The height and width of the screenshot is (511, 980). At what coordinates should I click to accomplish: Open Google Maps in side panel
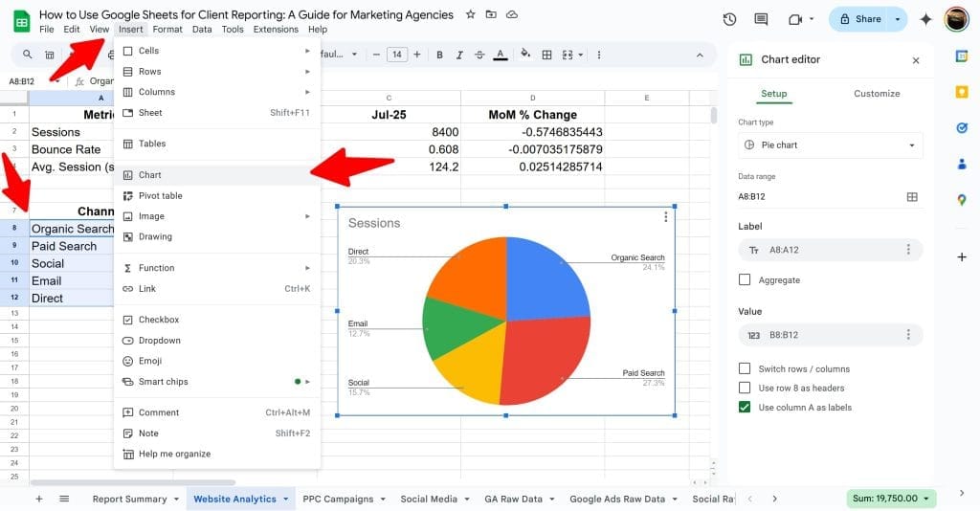coord(962,200)
